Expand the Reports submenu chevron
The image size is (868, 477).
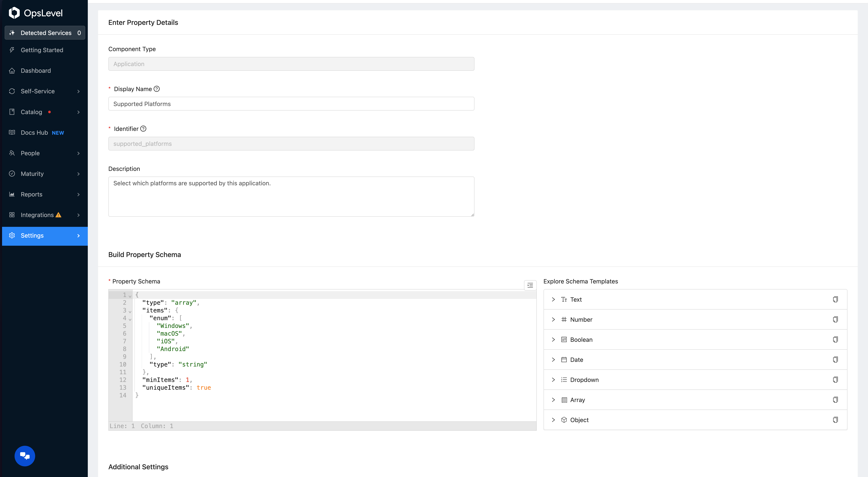click(x=79, y=195)
